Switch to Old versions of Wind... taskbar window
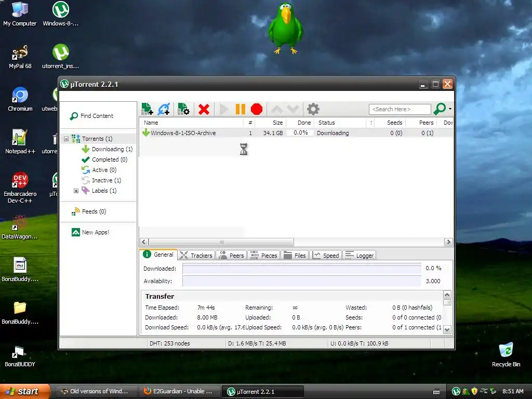Viewport: 532px width, 399px height. [x=96, y=392]
